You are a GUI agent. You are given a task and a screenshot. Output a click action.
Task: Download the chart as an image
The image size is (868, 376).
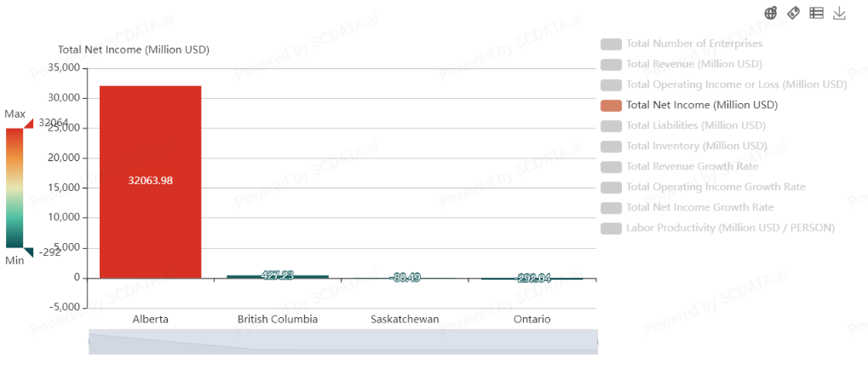[839, 13]
